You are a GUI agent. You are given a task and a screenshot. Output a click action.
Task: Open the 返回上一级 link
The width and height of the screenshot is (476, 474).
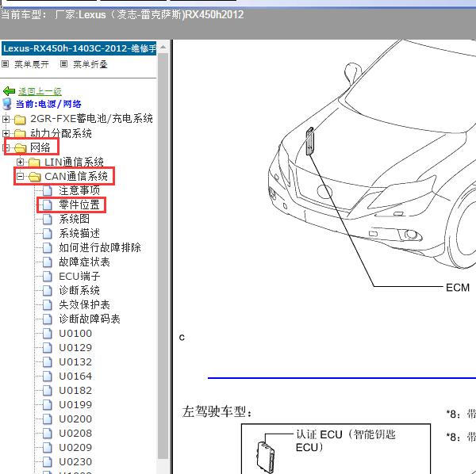coord(40,91)
